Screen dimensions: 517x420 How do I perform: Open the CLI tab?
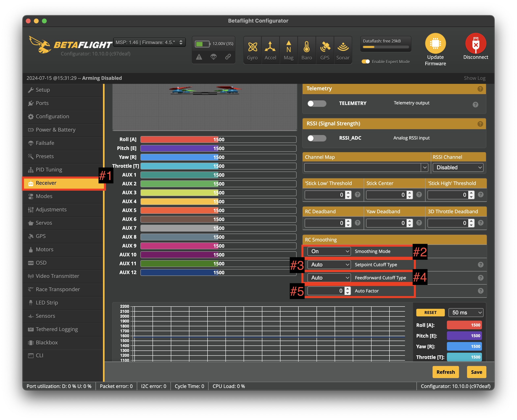click(x=63, y=356)
